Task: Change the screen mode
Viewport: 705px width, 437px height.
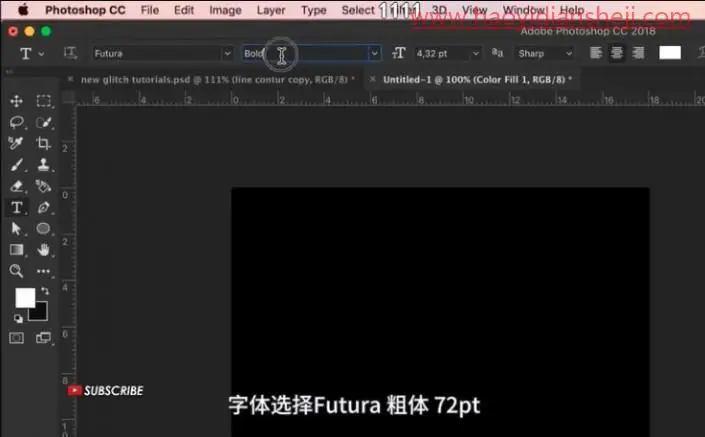Action: pyautogui.click(x=43, y=338)
